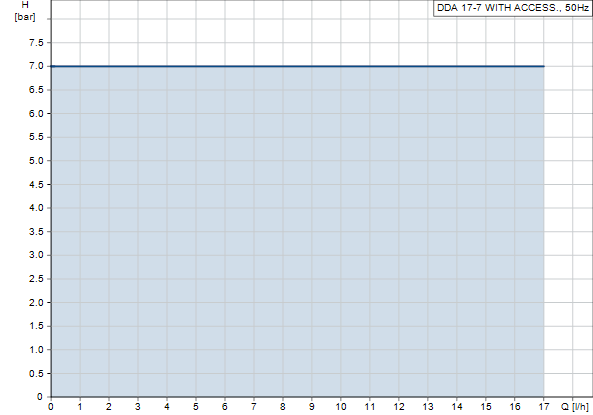
Task: Click the 0.5 label on the H axis
Action: point(36,373)
